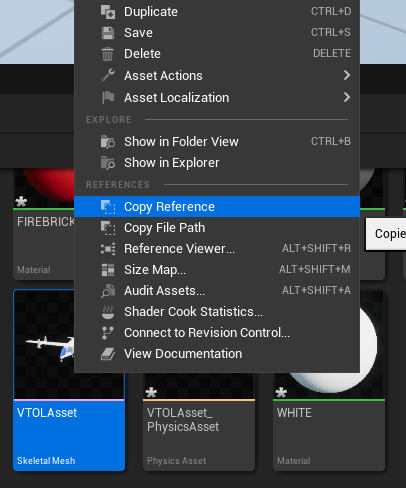Click the View Documentation book icon
The width and height of the screenshot is (406, 488).
click(108, 354)
